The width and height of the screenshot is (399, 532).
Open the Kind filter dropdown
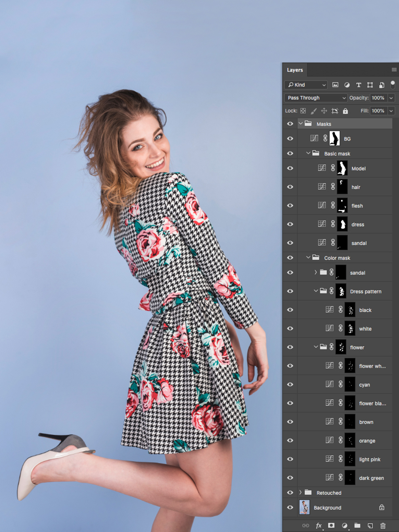(x=306, y=85)
